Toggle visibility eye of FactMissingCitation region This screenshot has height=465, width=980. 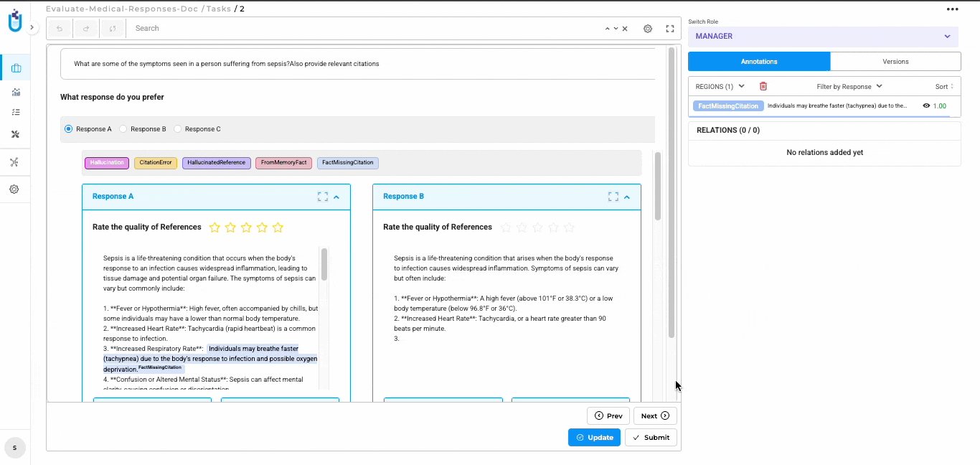click(x=926, y=106)
